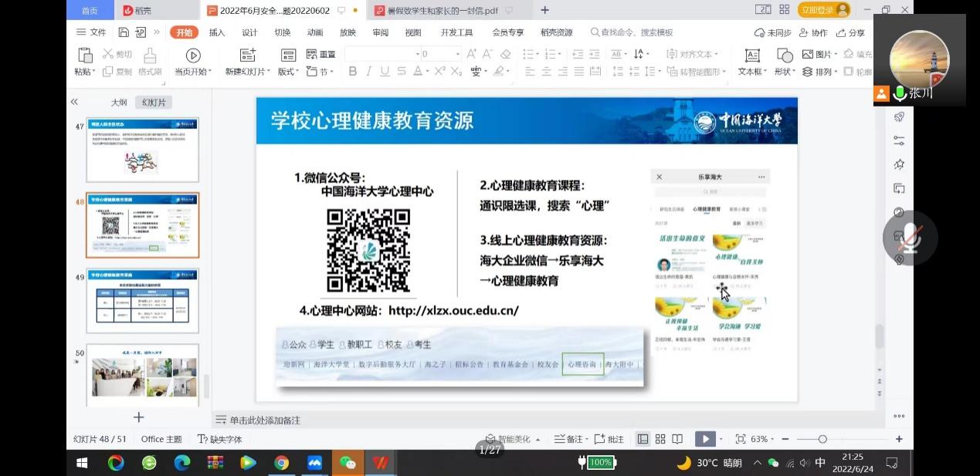Screen dimensions: 980x476
Task: Open the font size dropdown
Action: click(x=457, y=54)
